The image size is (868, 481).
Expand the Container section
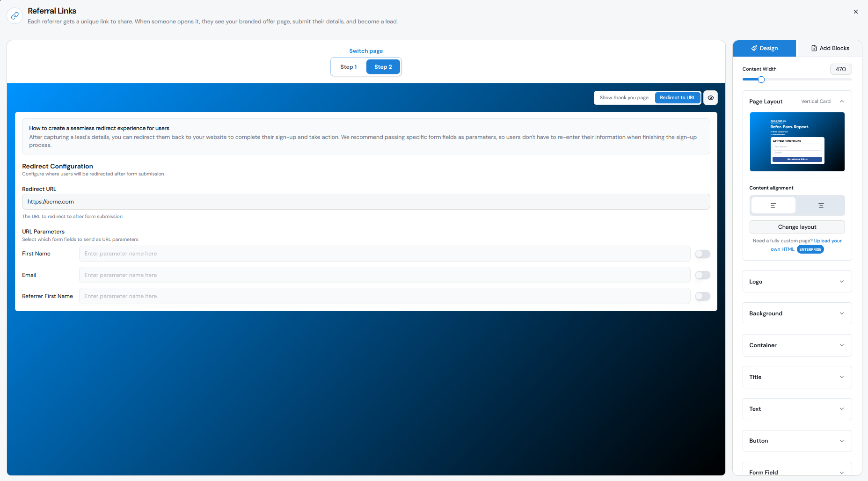pos(797,345)
